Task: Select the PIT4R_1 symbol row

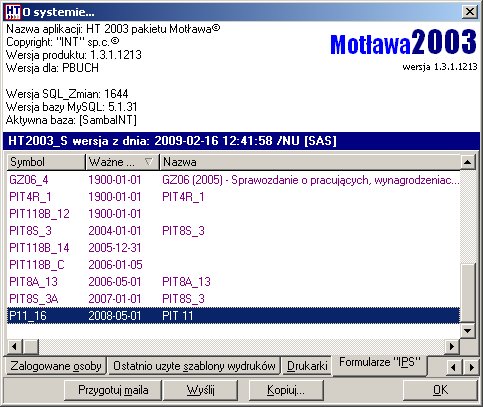Action: pyautogui.click(x=30, y=197)
